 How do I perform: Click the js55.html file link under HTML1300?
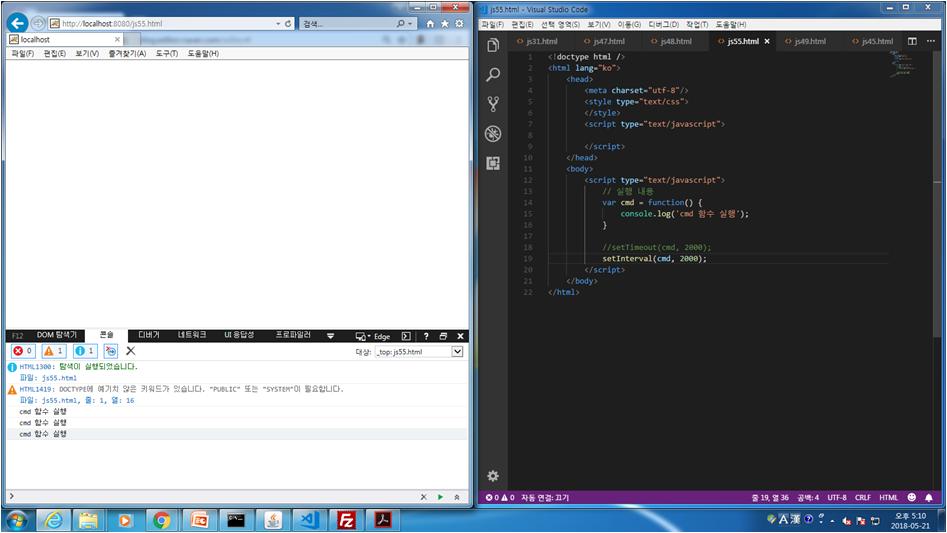[59, 378]
